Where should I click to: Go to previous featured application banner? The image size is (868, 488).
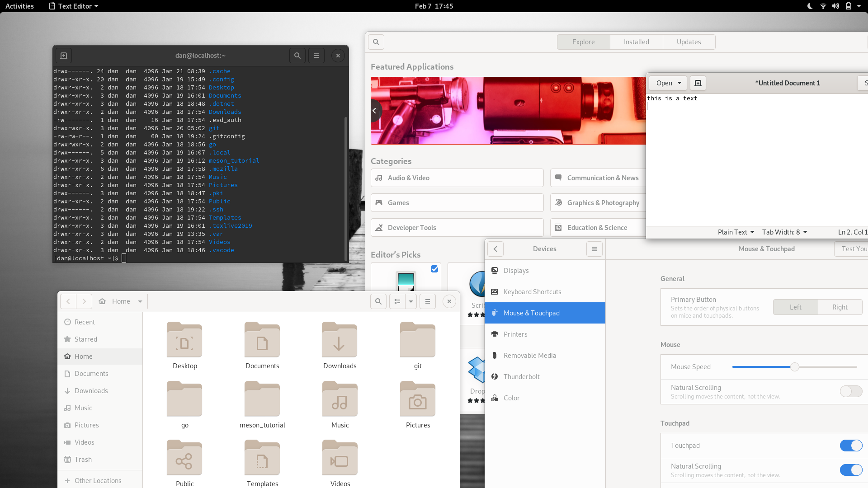pos(375,111)
